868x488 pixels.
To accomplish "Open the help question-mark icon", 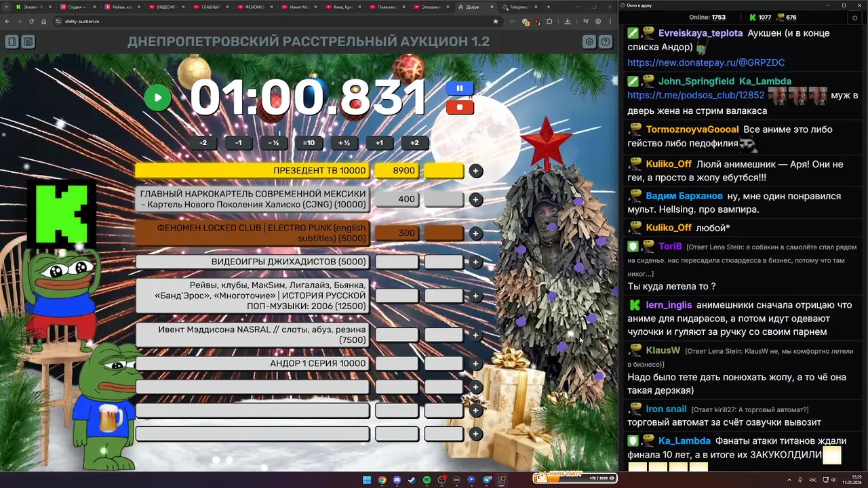I will 606,42.
